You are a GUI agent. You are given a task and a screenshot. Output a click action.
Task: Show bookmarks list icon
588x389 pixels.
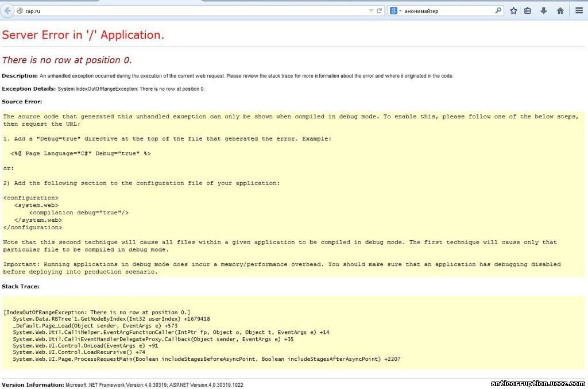point(528,11)
